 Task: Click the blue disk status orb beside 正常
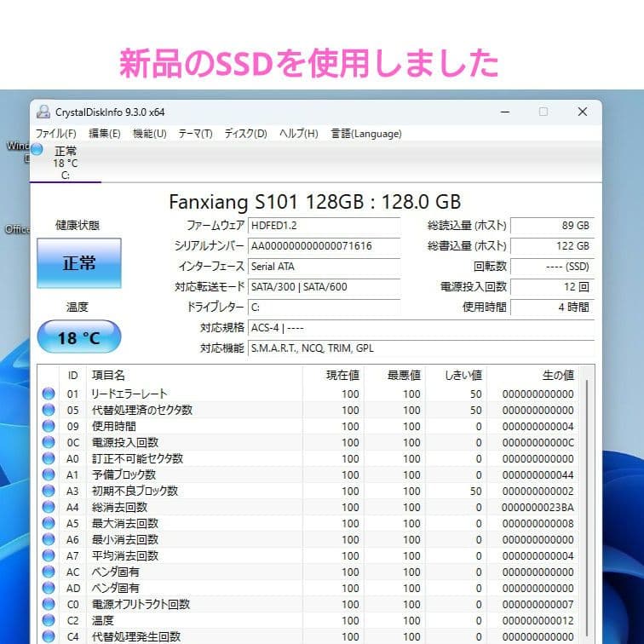37,149
